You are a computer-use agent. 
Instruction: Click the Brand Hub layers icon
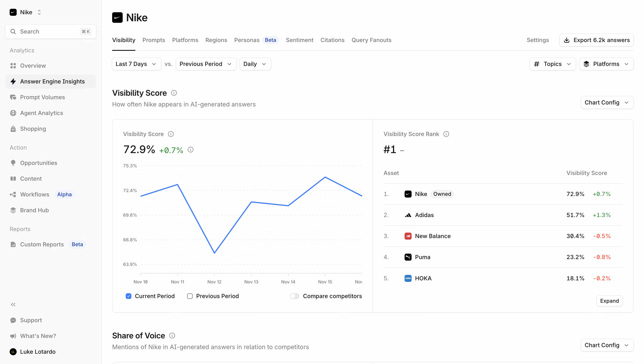(13, 210)
